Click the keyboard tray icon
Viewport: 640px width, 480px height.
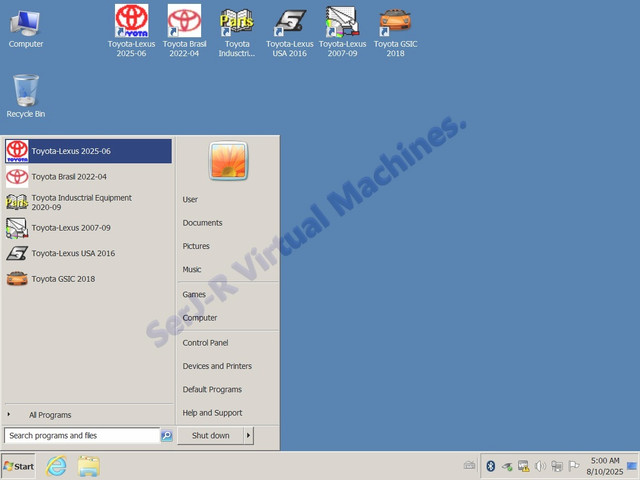point(469,465)
